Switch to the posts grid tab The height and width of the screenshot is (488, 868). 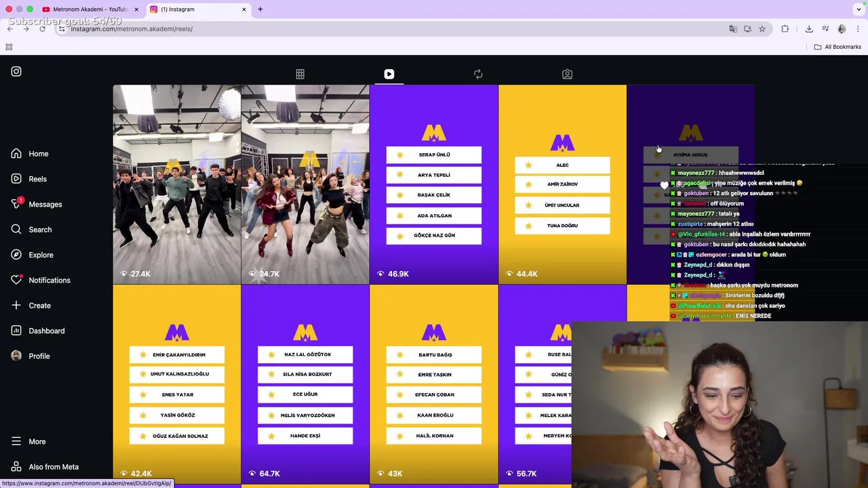coord(300,75)
